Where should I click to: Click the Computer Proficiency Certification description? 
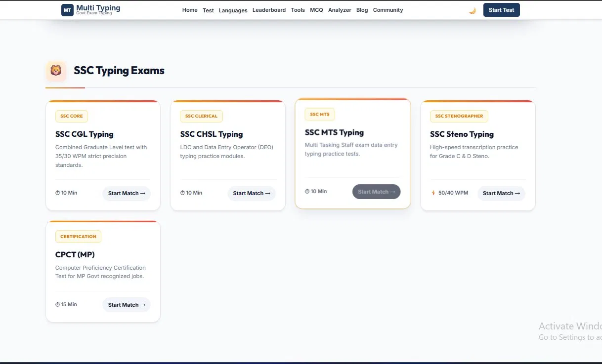[100, 272]
